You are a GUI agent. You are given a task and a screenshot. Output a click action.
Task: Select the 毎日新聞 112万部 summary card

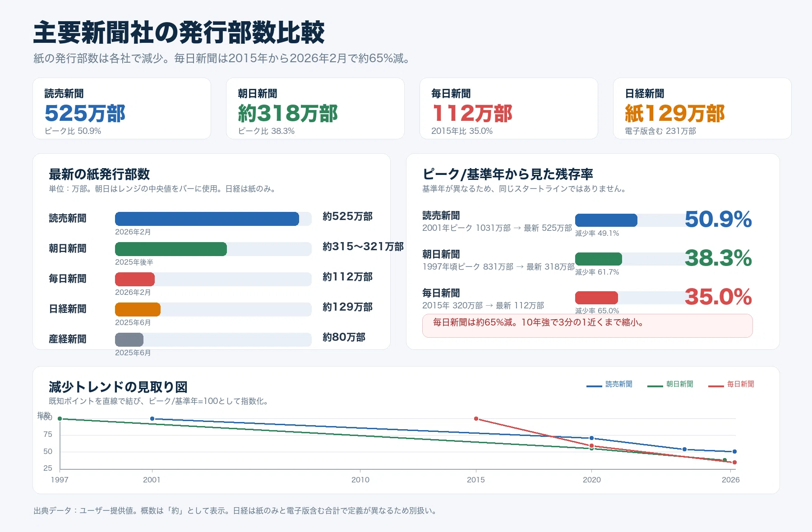click(x=509, y=109)
